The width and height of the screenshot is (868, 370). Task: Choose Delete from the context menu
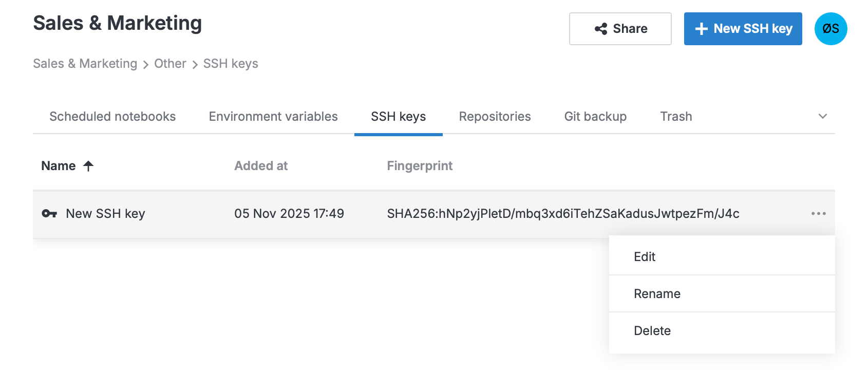pyautogui.click(x=652, y=331)
